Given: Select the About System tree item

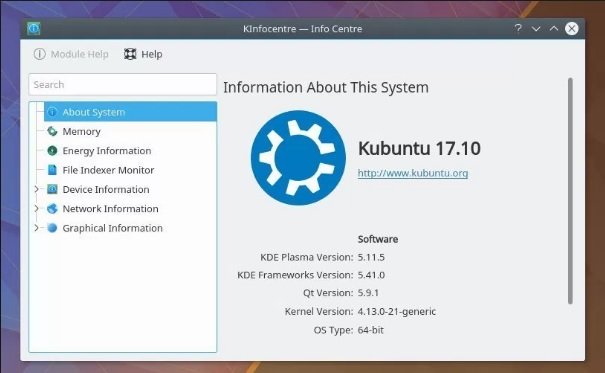Looking at the screenshot, I should [x=130, y=112].
